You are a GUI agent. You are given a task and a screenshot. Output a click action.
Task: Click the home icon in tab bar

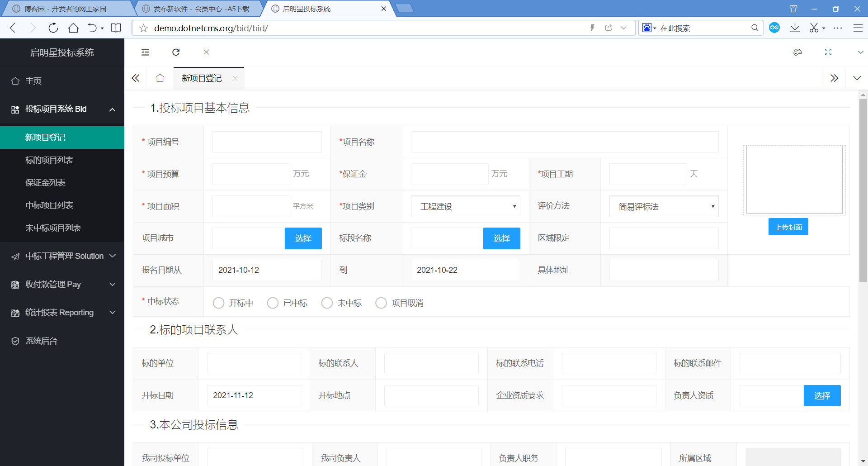[x=160, y=78]
